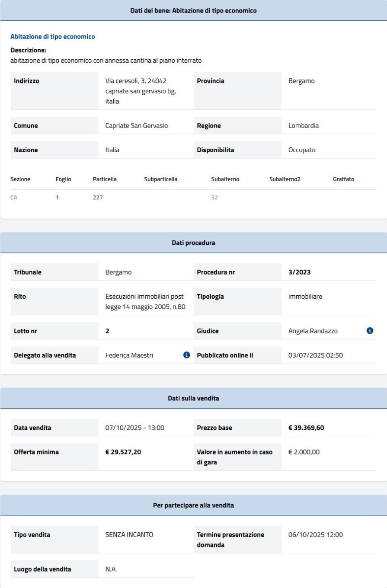Click Giudice name 'Angela Randazzo'
The height and width of the screenshot is (588, 387).
point(313,331)
